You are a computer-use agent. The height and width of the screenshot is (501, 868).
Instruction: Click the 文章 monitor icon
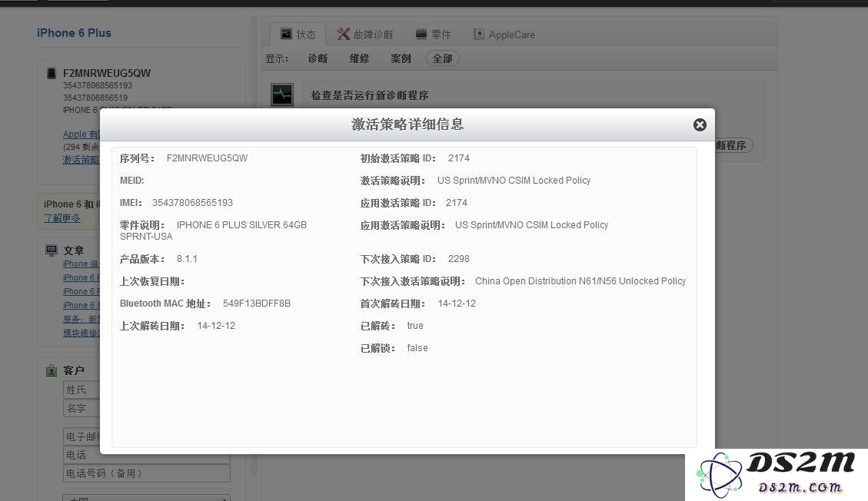(x=52, y=250)
